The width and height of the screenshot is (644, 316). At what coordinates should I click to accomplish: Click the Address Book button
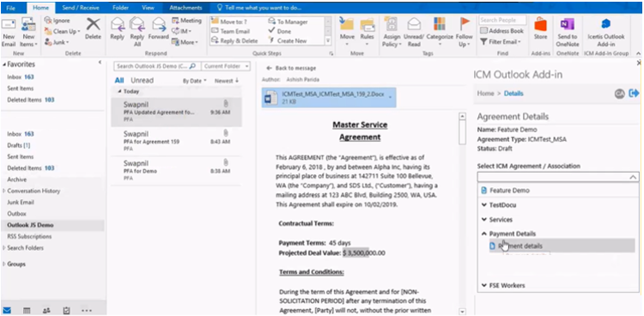point(502,31)
